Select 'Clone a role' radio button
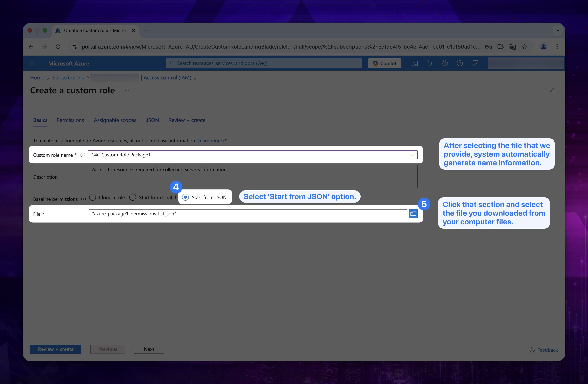Image resolution: width=588 pixels, height=384 pixels. (93, 197)
